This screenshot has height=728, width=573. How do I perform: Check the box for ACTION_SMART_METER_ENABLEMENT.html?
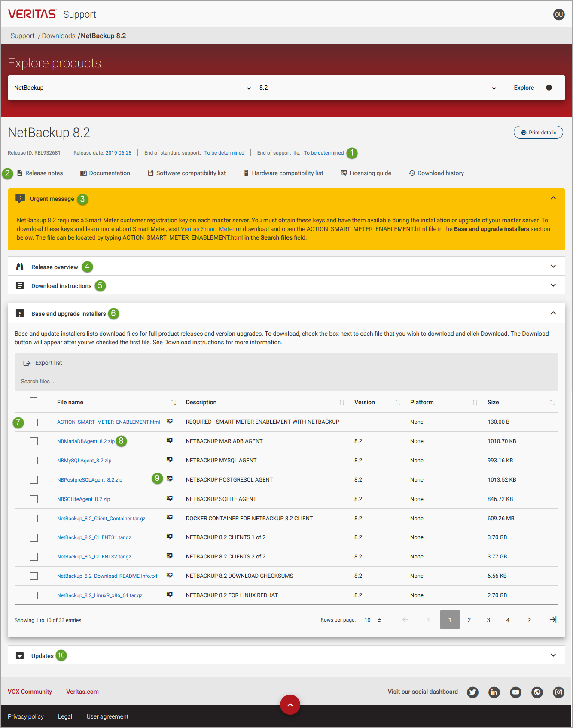pos(34,422)
